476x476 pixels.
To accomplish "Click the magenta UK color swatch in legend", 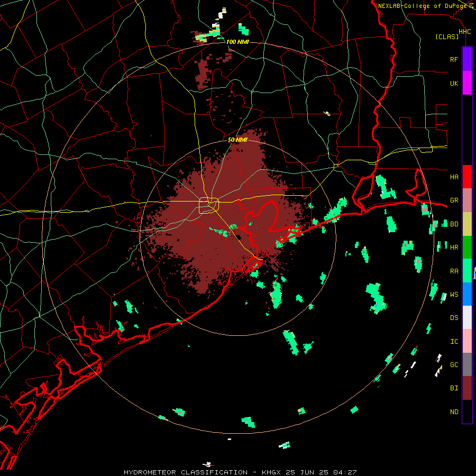I will 467,83.
